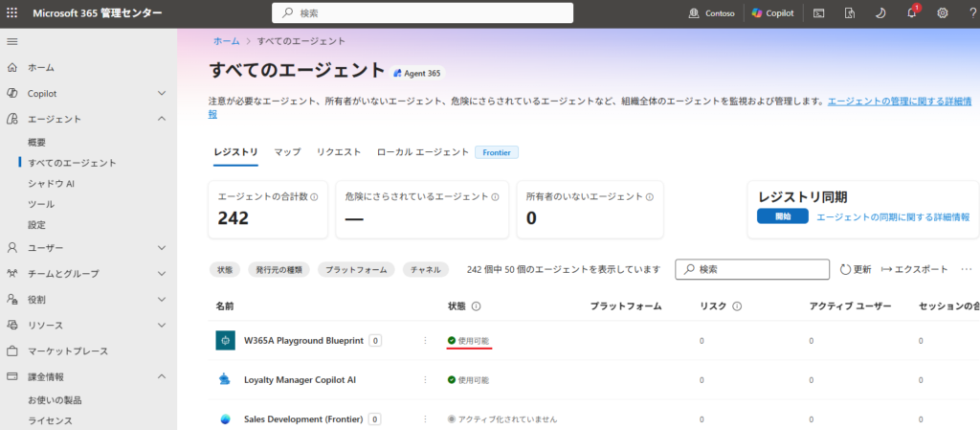
Task: Collapse the エージェント sidebar section
Action: tap(162, 119)
